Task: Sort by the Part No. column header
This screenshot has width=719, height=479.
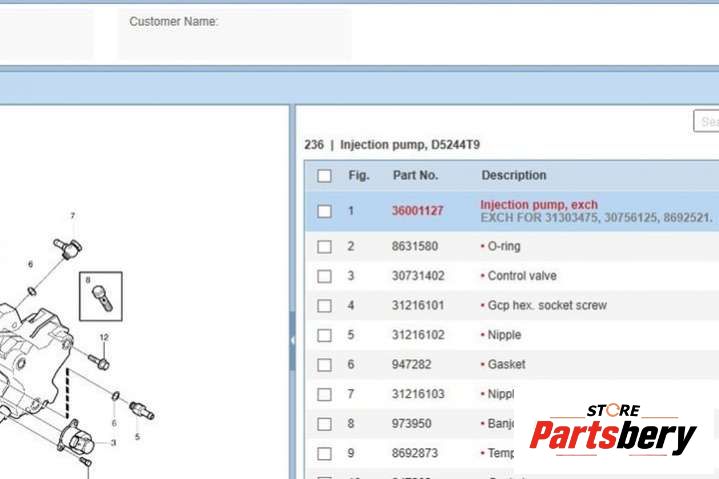Action: click(415, 175)
